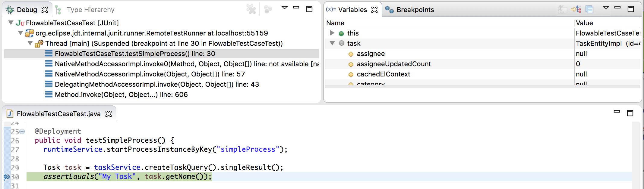
Task: Click the Java file icon on editor tab
Action: coord(10,114)
